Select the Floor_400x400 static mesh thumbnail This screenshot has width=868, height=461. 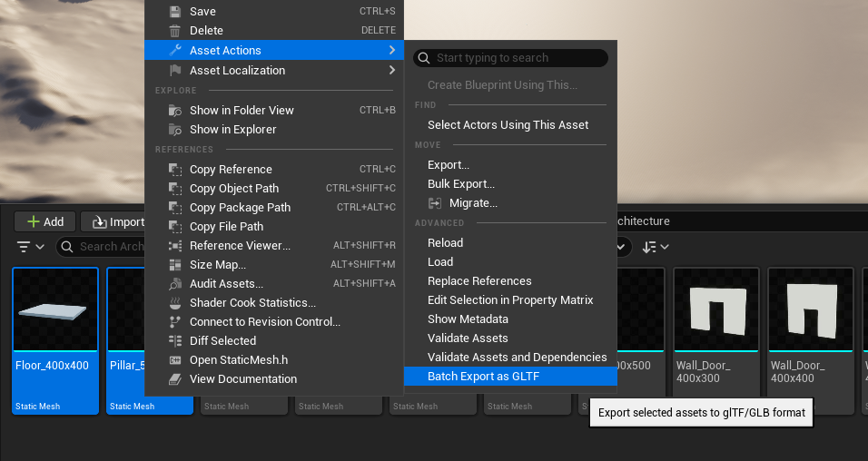(x=55, y=339)
